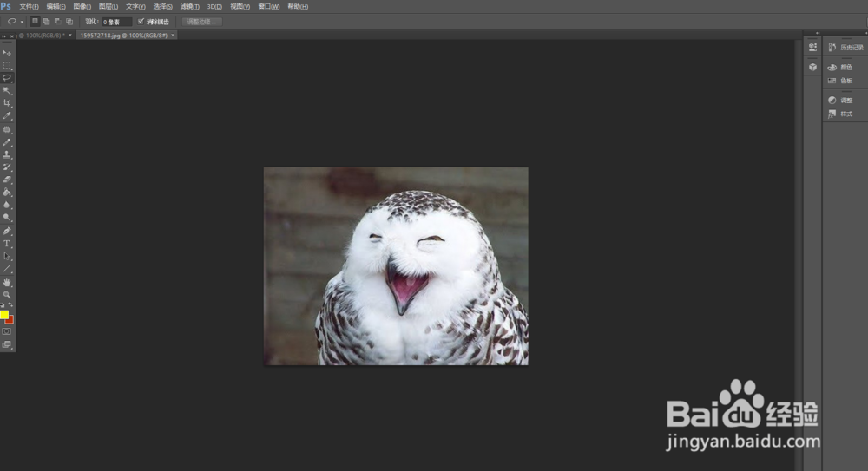868x471 pixels.
Task: Open the 图层 Layer menu
Action: coord(108,7)
